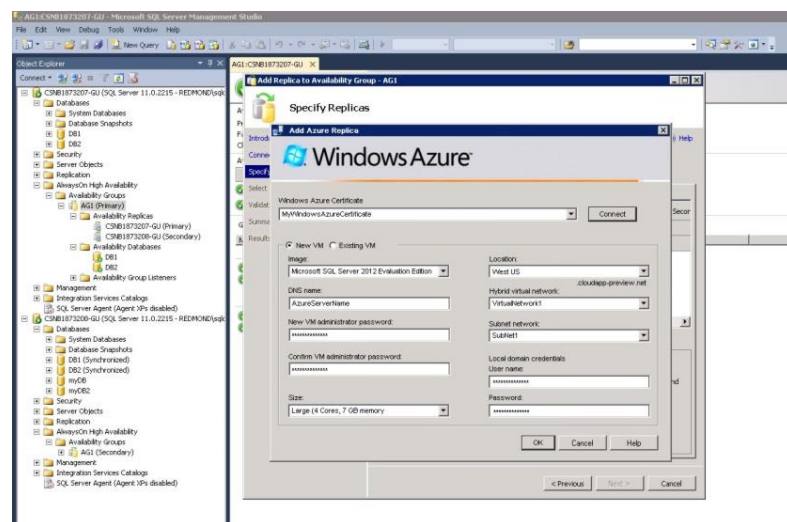The height and width of the screenshot is (522, 787).
Task: Click the Open File folder icon
Action: click(x=69, y=45)
